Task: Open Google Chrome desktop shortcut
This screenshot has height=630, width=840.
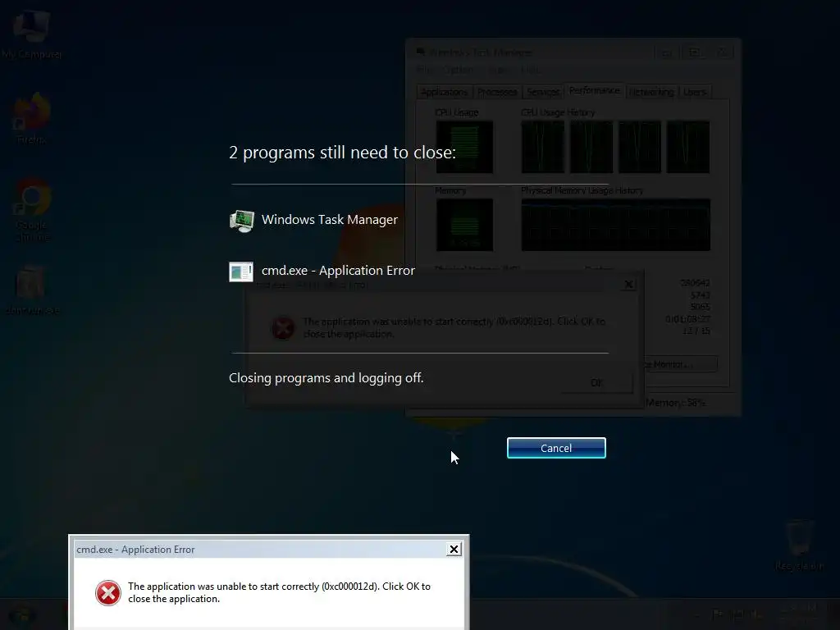Action: point(32,210)
